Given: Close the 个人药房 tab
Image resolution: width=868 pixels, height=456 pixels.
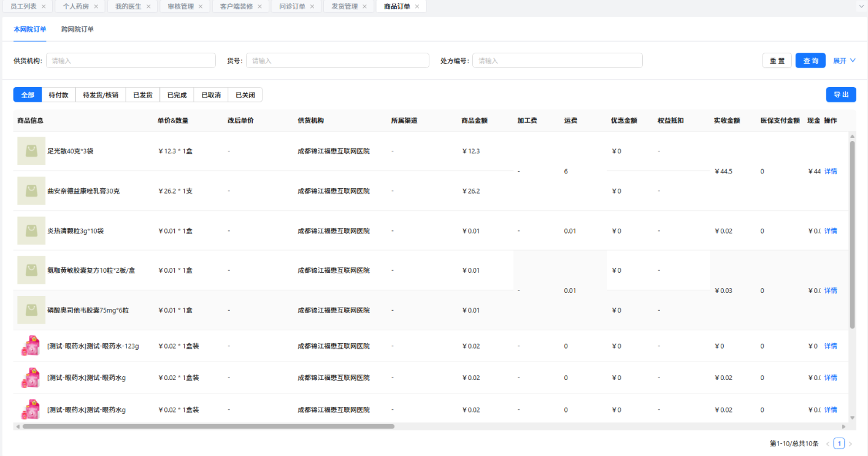Looking at the screenshot, I should click(95, 7).
